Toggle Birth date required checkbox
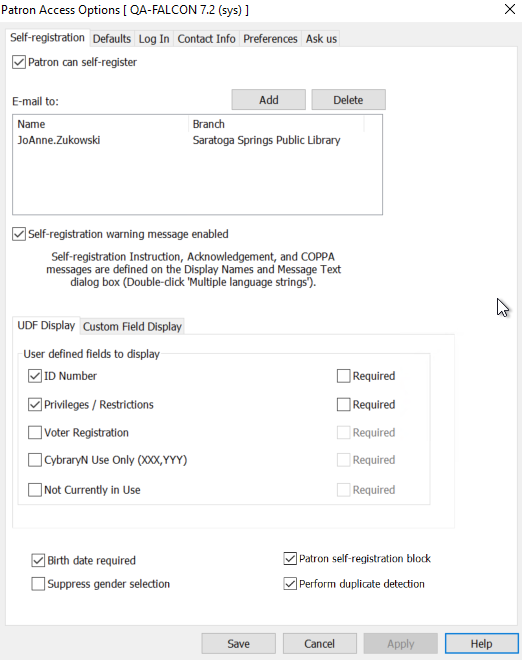 tap(38, 560)
